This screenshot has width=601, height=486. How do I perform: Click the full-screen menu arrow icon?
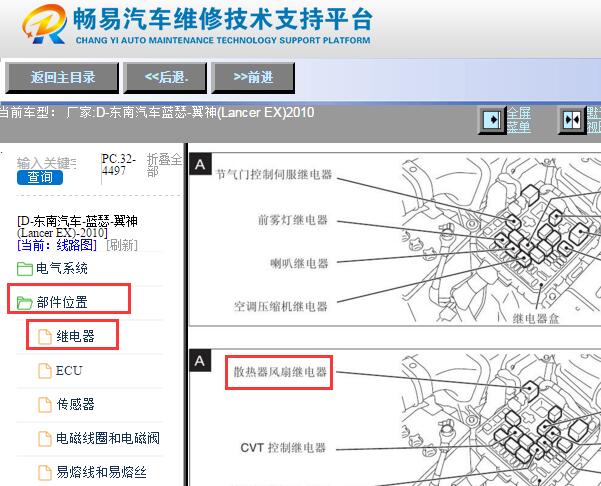492,120
